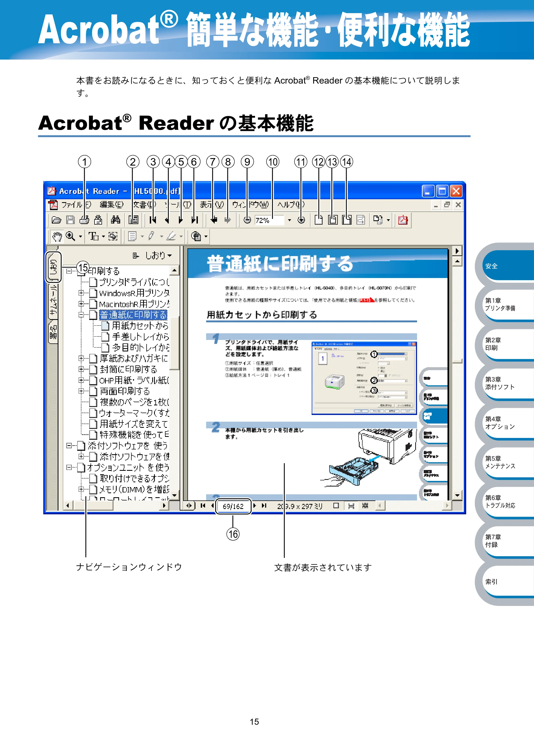Image resolution: width=534 pixels, height=756 pixels.
Task: Open the Zoom tool dropdown arrow
Action: [x=80, y=236]
